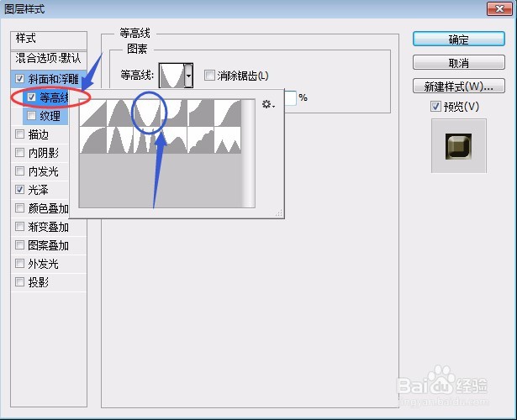Screen dimensions: 517x420
Task: Enable the 纹理 checkbox
Action: click(x=31, y=116)
